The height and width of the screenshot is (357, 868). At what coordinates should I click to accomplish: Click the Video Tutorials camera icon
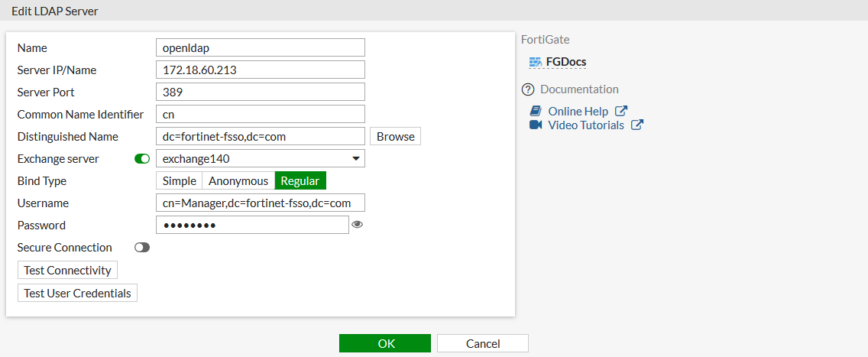click(x=536, y=125)
